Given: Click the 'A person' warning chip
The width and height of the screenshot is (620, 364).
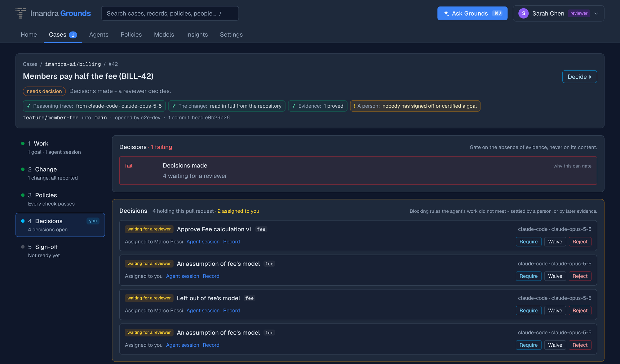Looking at the screenshot, I should (415, 106).
